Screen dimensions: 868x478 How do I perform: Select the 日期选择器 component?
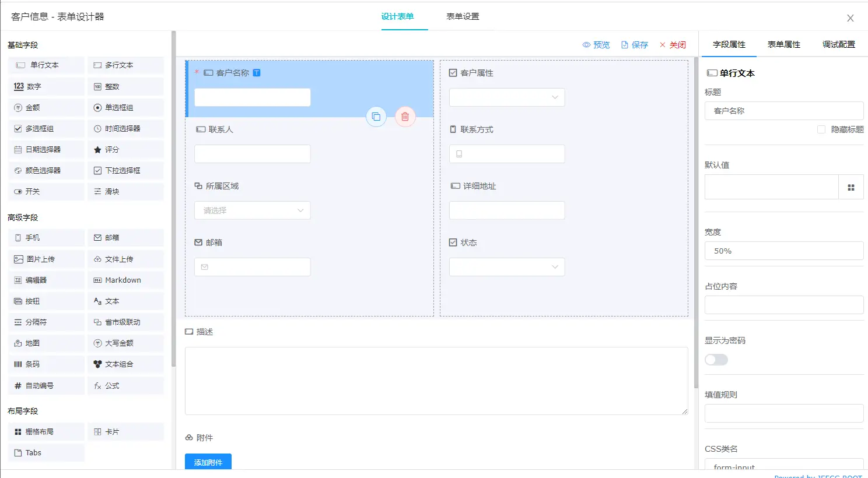tap(47, 149)
